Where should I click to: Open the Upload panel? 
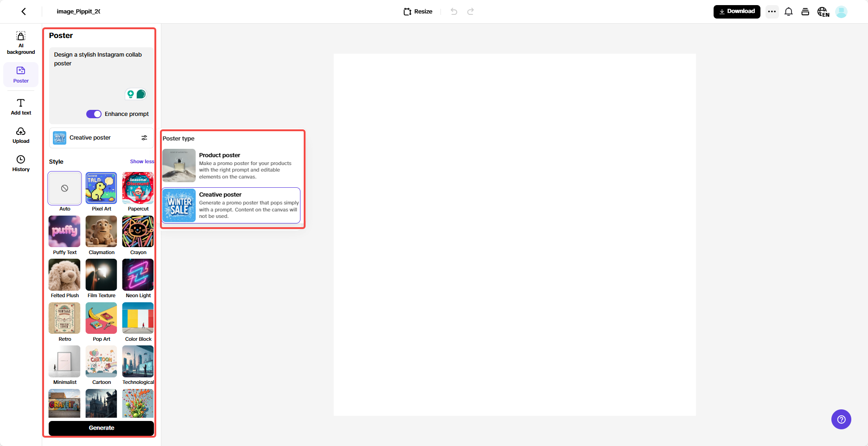(x=21, y=135)
